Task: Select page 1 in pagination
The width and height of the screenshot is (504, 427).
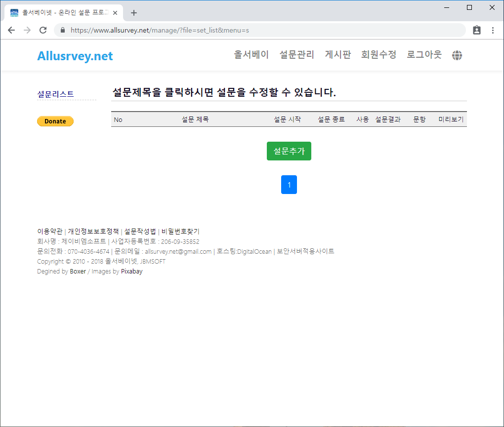Action: click(x=289, y=185)
